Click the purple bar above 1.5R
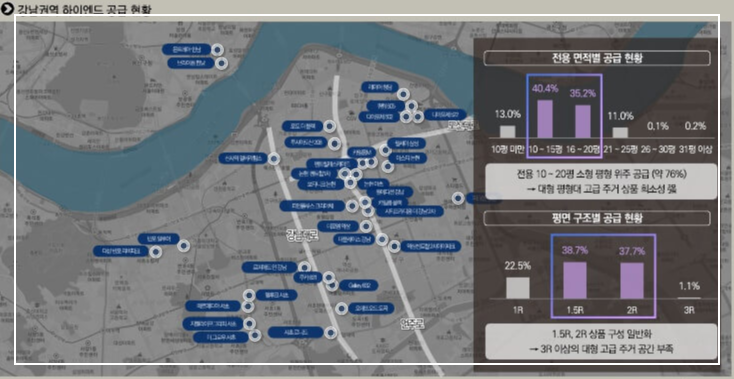 [575, 280]
